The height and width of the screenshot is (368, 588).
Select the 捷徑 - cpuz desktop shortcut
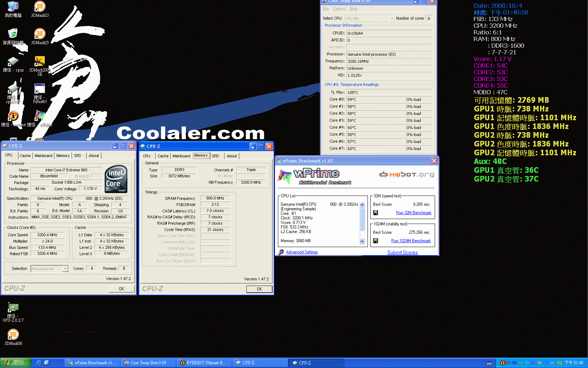pos(13,64)
